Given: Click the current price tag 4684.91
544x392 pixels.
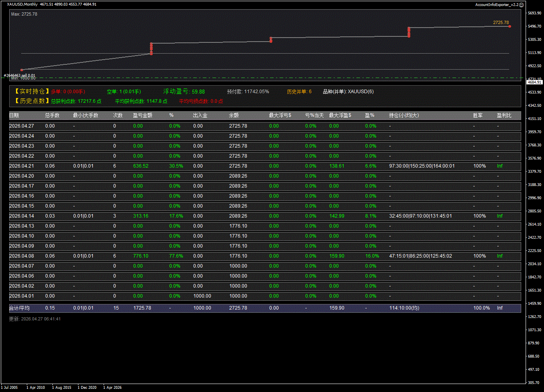Looking at the screenshot, I should pos(534,82).
